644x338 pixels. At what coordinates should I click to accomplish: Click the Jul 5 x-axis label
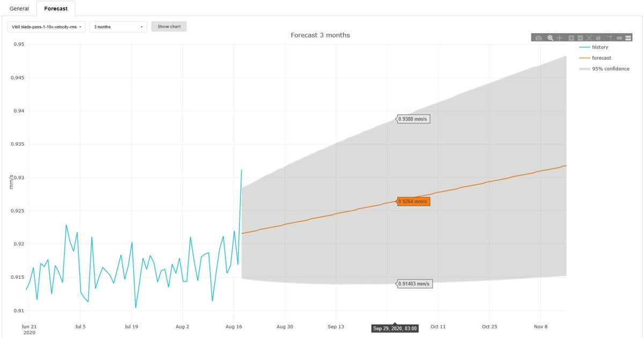click(x=80, y=326)
